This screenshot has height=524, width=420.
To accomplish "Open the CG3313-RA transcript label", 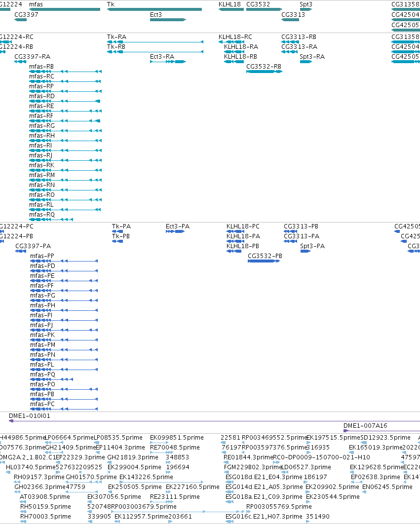I will (299, 47).
